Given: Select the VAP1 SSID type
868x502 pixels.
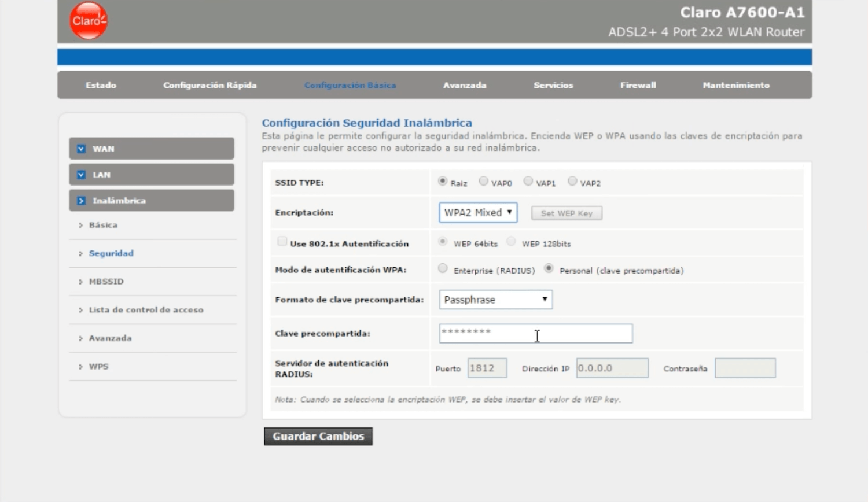Looking at the screenshot, I should pyautogui.click(x=528, y=182).
